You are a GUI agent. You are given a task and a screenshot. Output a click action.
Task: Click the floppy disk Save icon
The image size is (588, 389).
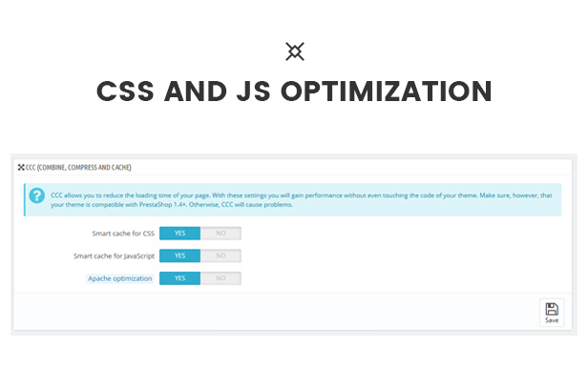(x=552, y=308)
